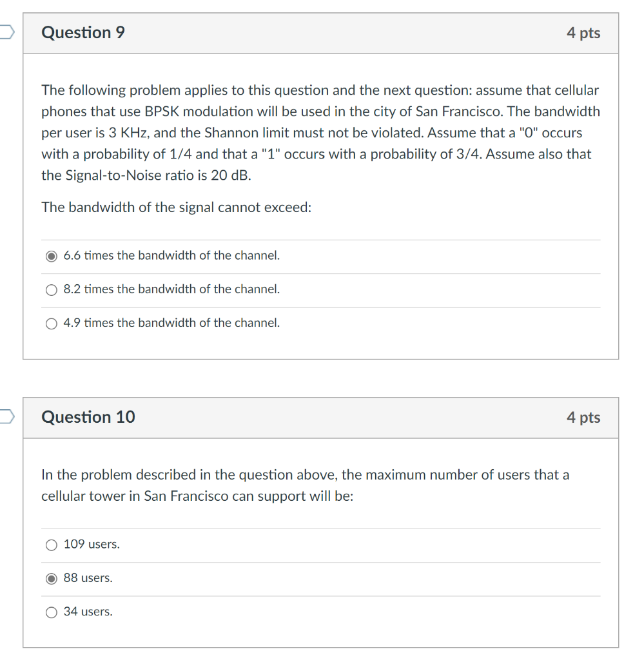Choose the 34 users answer option
The height and width of the screenshot is (660, 644).
click(x=51, y=612)
